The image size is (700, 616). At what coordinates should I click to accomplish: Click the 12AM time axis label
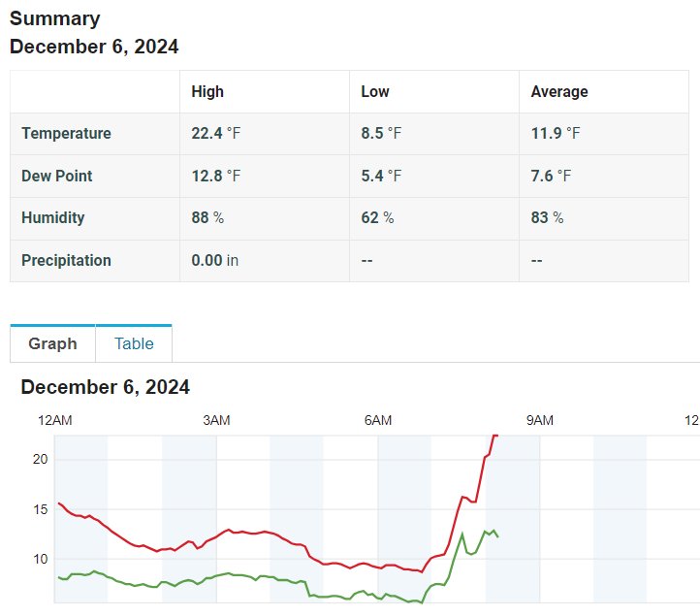[x=55, y=420]
